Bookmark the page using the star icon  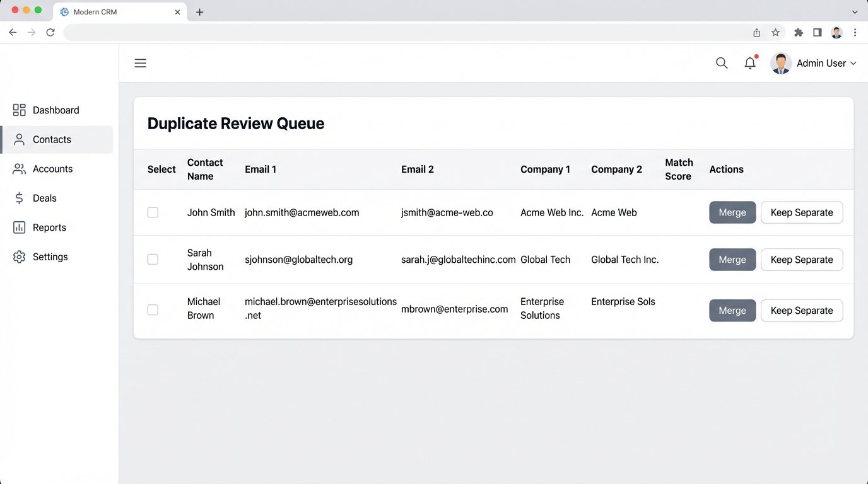[775, 32]
